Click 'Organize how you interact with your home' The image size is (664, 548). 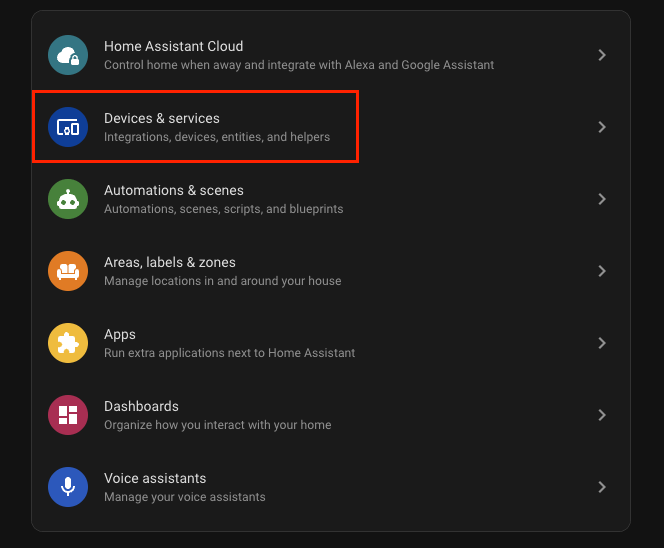(218, 425)
